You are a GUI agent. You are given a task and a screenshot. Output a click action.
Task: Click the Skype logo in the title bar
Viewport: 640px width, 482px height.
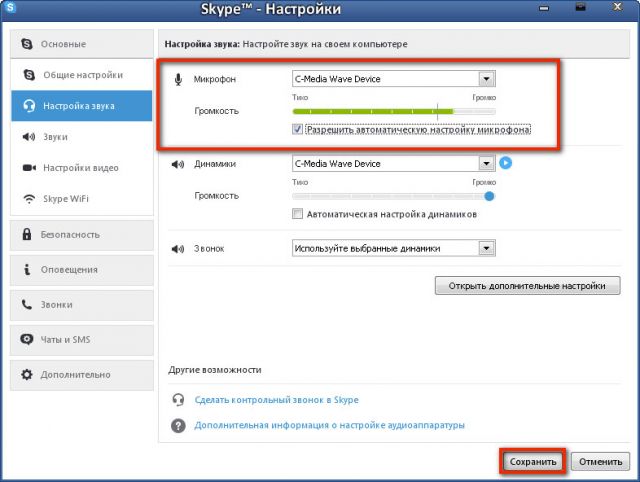click(x=9, y=6)
